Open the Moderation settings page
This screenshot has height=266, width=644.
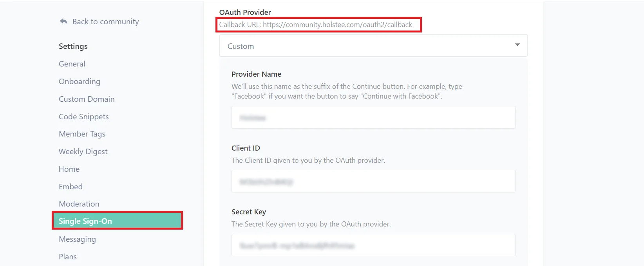point(79,203)
